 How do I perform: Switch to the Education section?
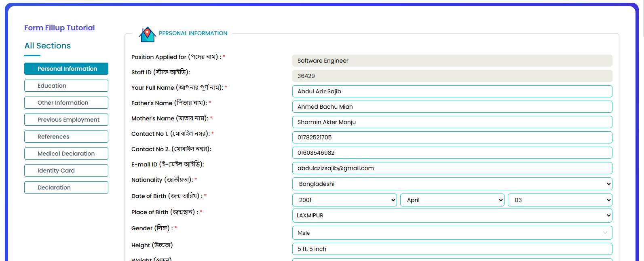pos(66,86)
